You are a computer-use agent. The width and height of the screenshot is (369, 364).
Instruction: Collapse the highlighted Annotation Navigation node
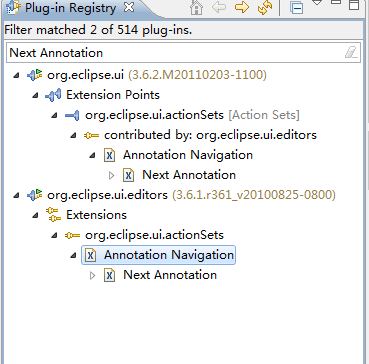pos(73,255)
